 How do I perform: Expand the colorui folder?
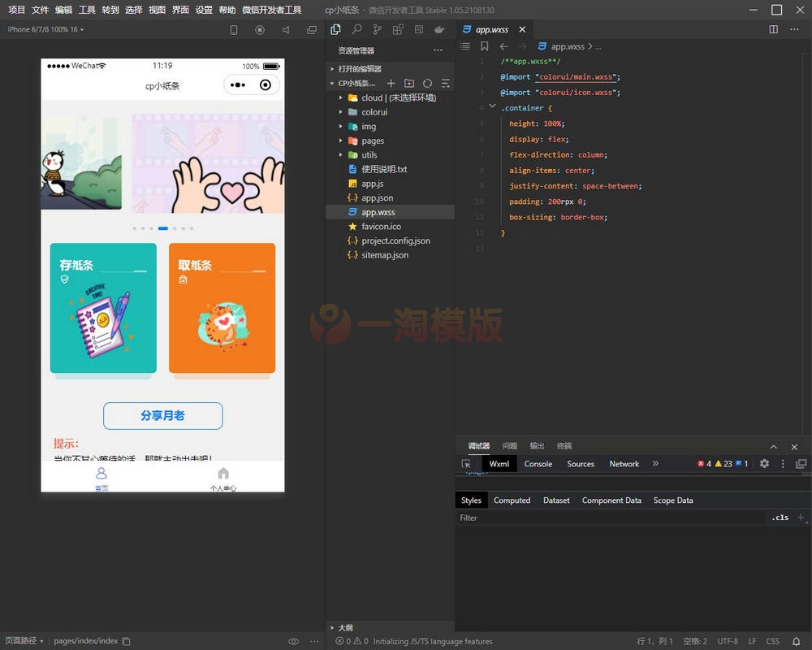[x=374, y=112]
